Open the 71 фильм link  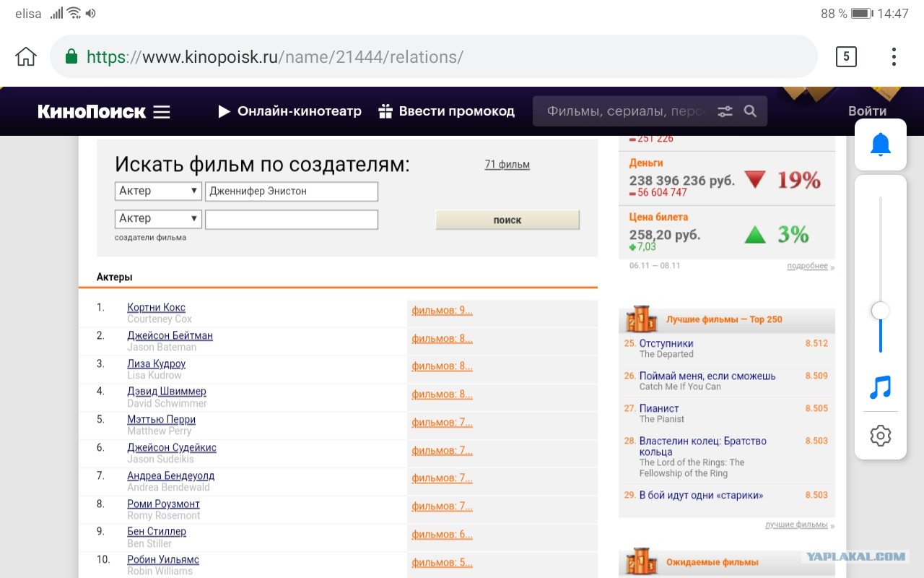pos(507,165)
